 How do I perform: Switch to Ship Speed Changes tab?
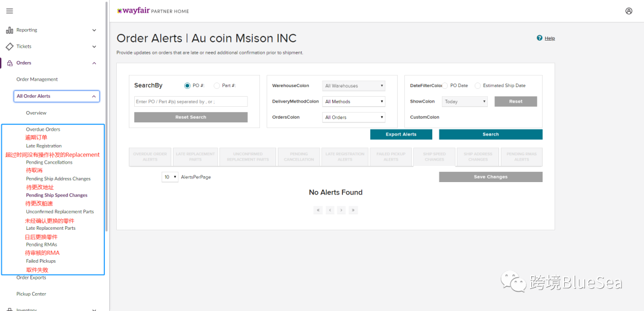[x=434, y=157]
